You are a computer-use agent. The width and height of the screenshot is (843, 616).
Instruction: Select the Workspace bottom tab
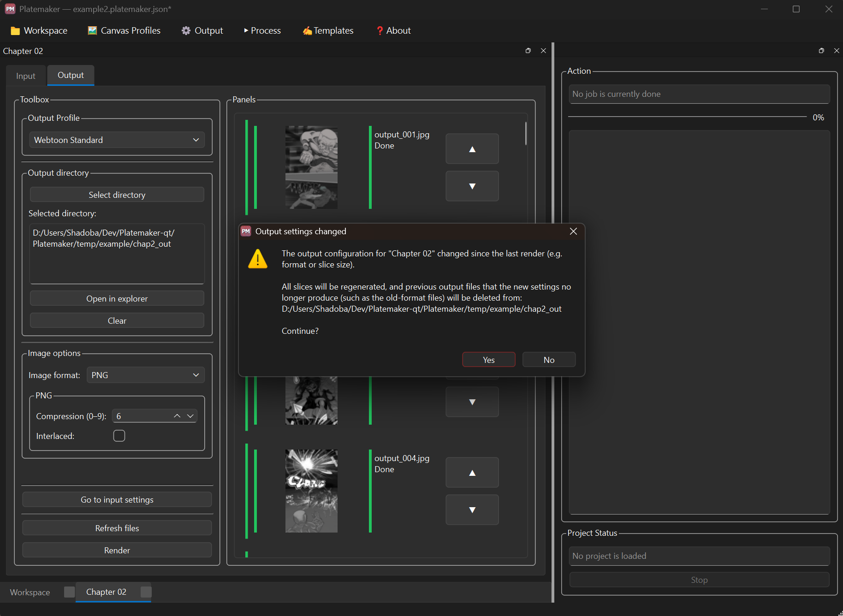[30, 592]
